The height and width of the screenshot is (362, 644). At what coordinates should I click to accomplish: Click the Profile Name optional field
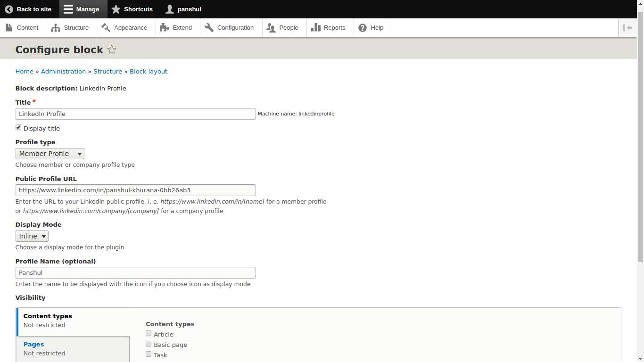[135, 272]
